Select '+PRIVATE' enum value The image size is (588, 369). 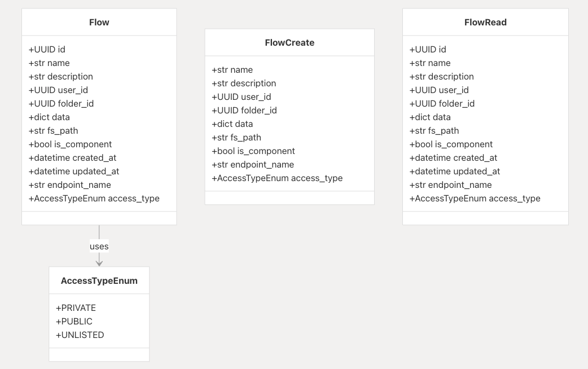click(76, 308)
